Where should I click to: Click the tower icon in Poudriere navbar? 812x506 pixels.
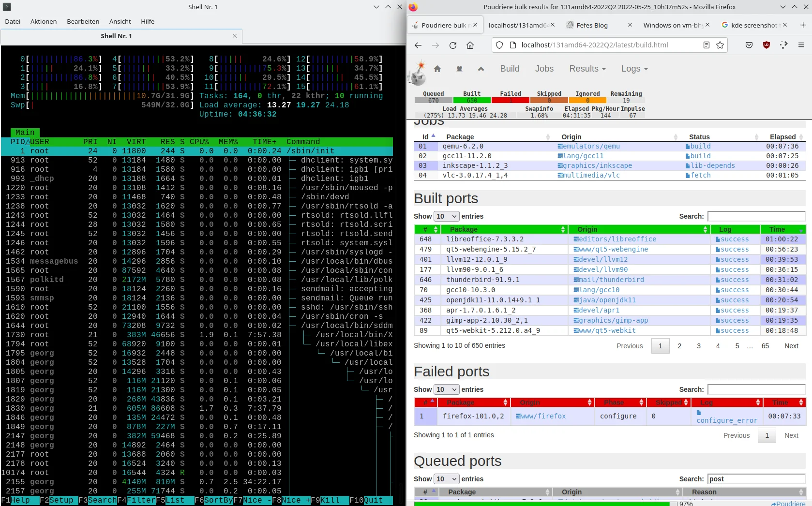[x=459, y=69]
